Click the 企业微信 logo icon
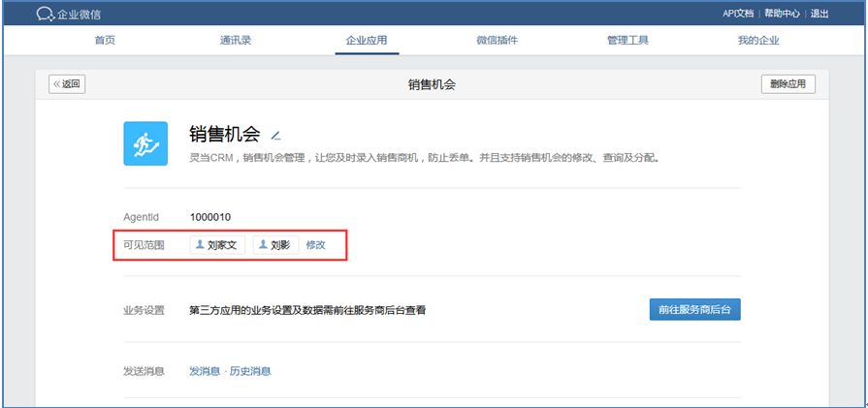868x408 pixels. (x=45, y=14)
